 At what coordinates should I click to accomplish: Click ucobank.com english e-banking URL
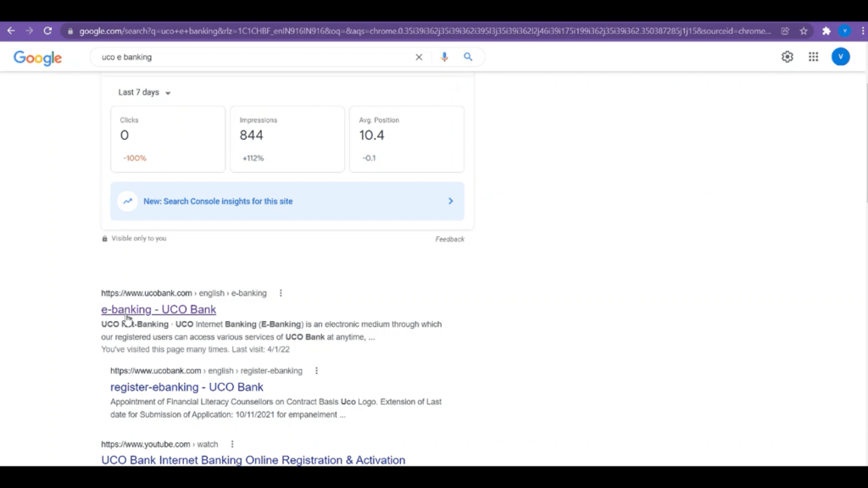click(x=184, y=293)
